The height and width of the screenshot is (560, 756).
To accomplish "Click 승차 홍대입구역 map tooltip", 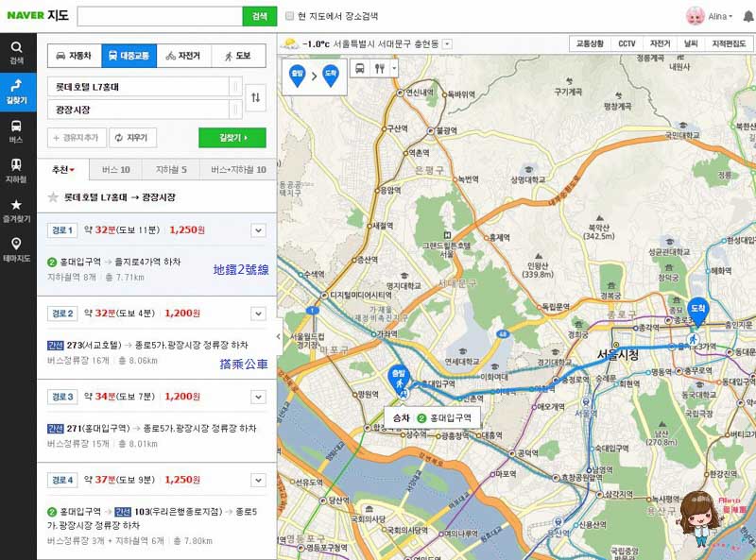I will click(x=432, y=417).
